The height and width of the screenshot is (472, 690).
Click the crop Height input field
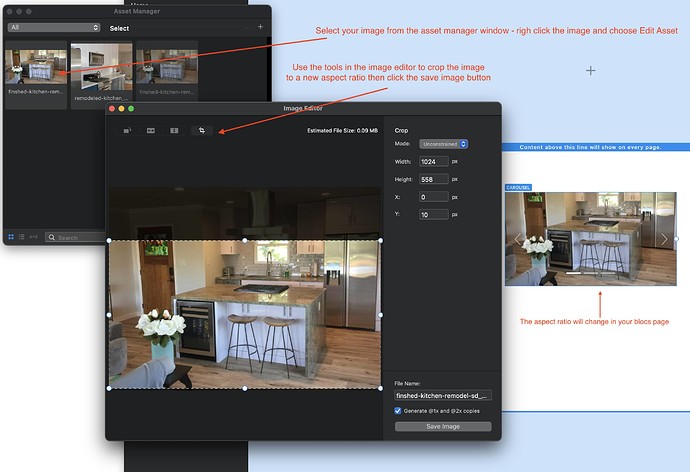[434, 179]
